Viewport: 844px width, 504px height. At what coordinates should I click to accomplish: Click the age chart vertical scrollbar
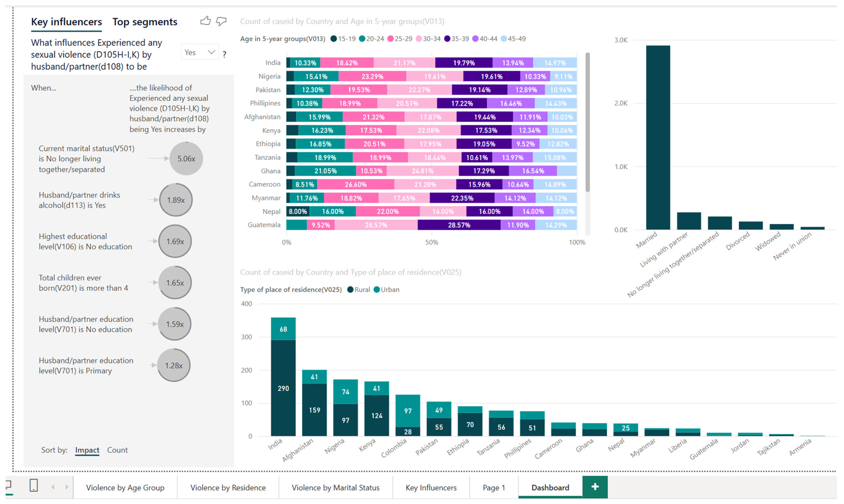coord(587,122)
